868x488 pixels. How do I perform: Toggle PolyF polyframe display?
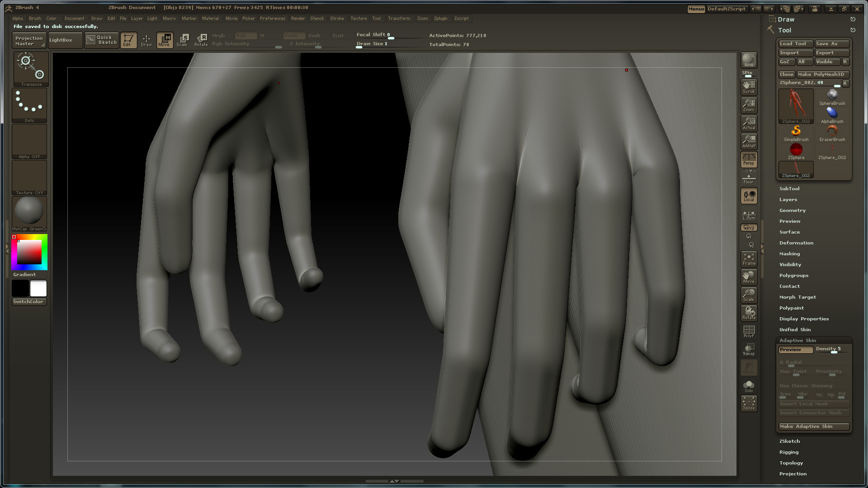[749, 331]
